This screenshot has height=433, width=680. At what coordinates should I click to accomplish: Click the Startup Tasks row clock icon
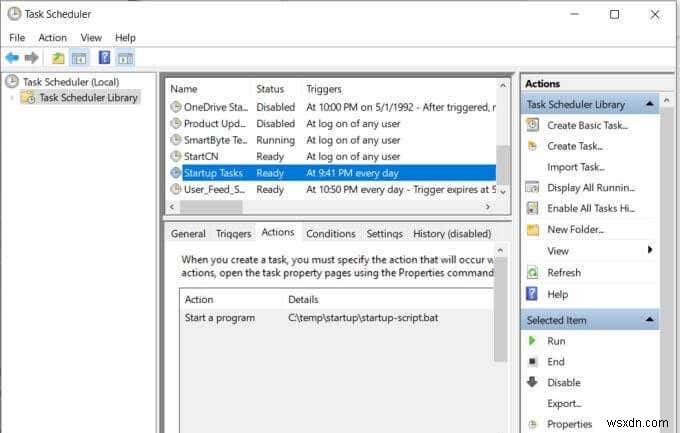[x=176, y=173]
